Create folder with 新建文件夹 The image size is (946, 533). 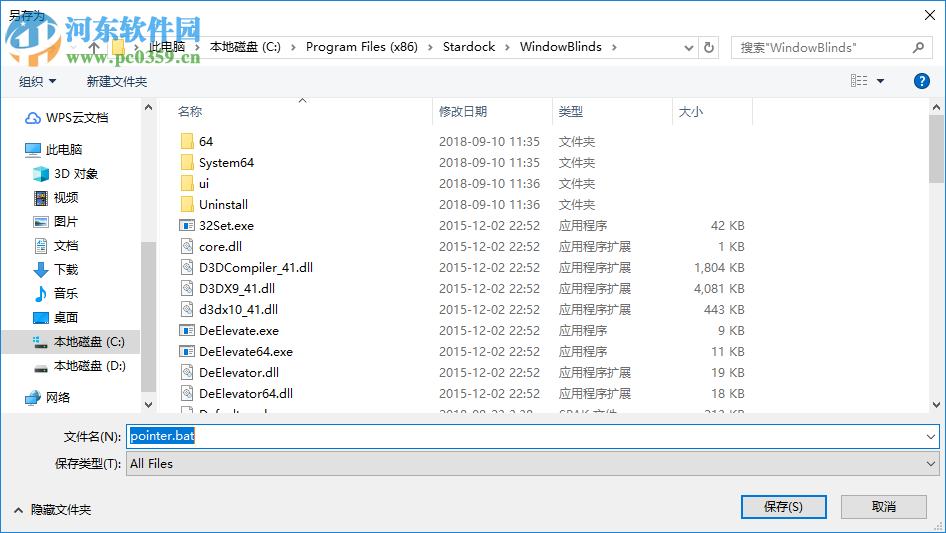coord(116,81)
